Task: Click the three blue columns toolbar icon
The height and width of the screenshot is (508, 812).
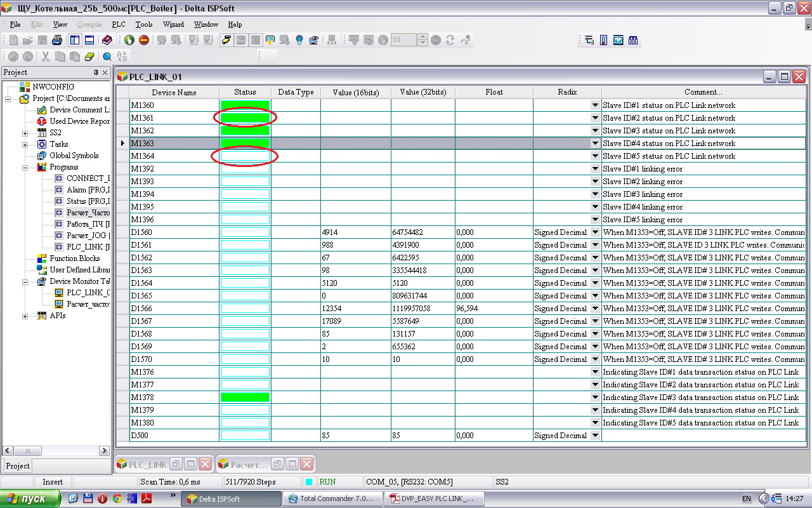Action: (x=632, y=40)
